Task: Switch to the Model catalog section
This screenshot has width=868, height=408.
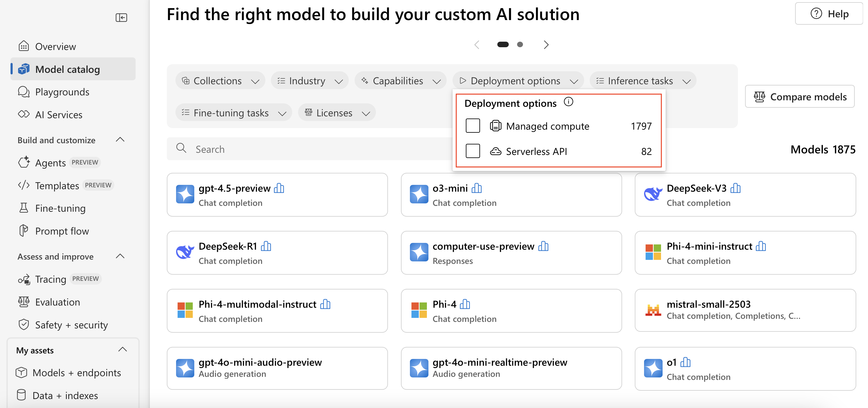Action: tap(67, 69)
